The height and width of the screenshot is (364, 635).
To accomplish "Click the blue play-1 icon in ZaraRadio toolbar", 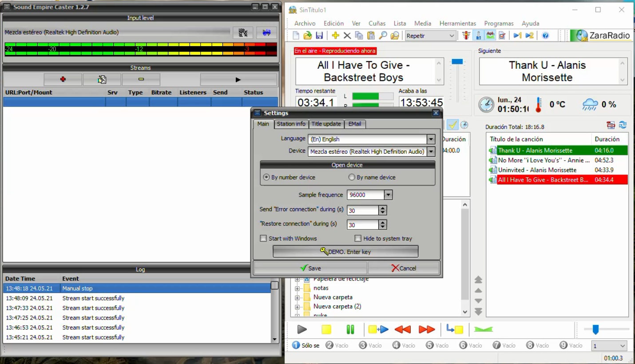I will [517, 36].
